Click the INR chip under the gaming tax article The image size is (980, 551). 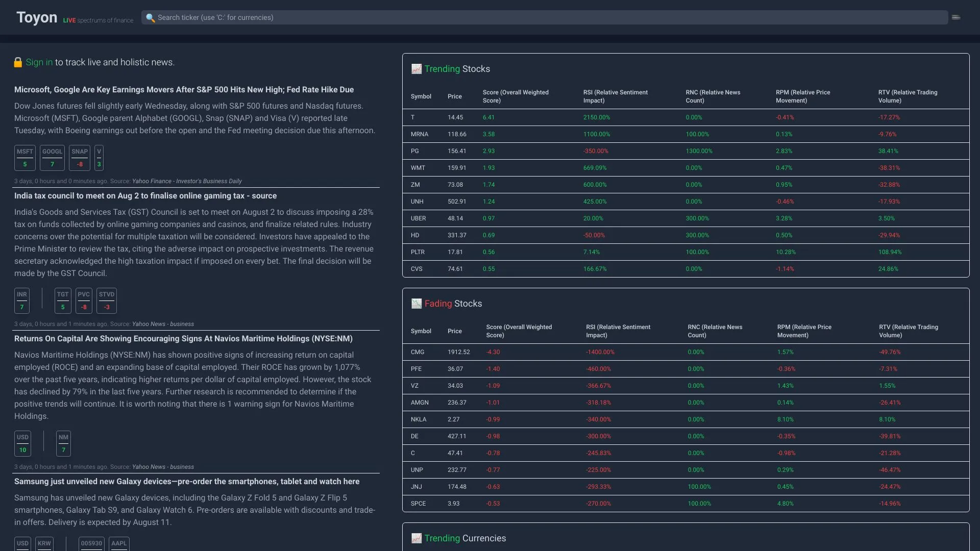pos(21,300)
